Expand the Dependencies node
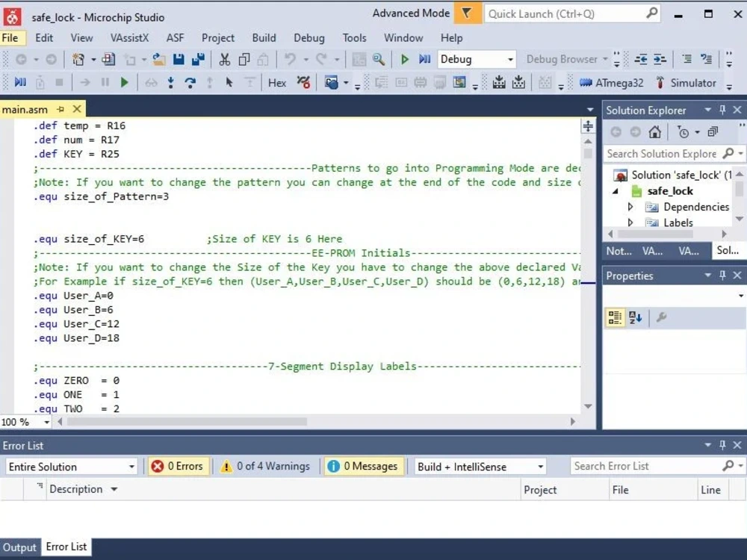747x560 pixels. (x=630, y=207)
